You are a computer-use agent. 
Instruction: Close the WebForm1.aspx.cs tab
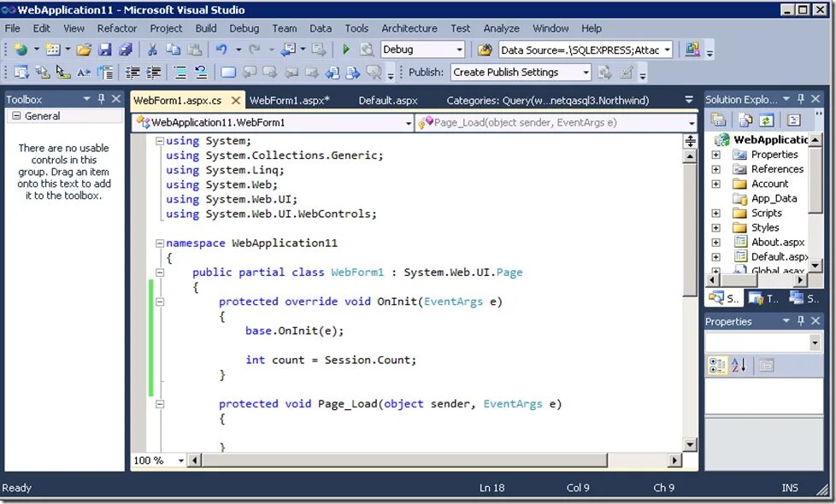pyautogui.click(x=236, y=100)
